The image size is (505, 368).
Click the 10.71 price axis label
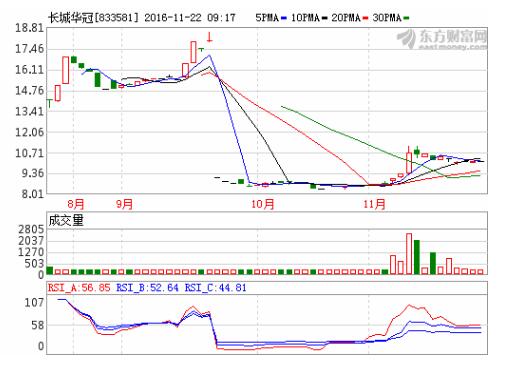(29, 153)
